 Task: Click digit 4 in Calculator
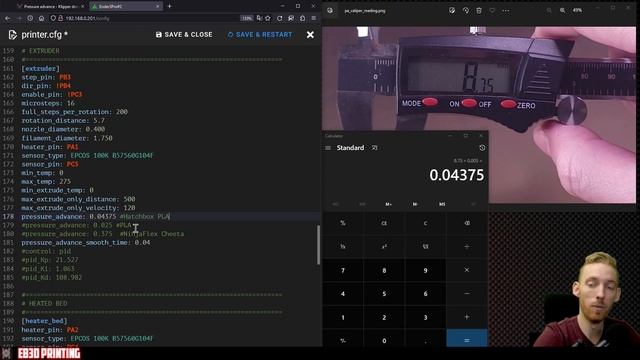coord(343,293)
